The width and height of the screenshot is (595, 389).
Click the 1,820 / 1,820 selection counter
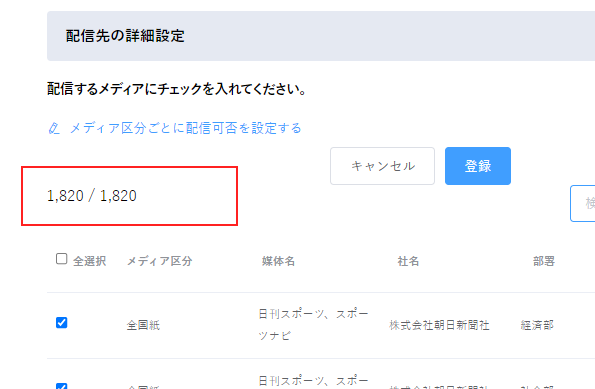[91, 196]
